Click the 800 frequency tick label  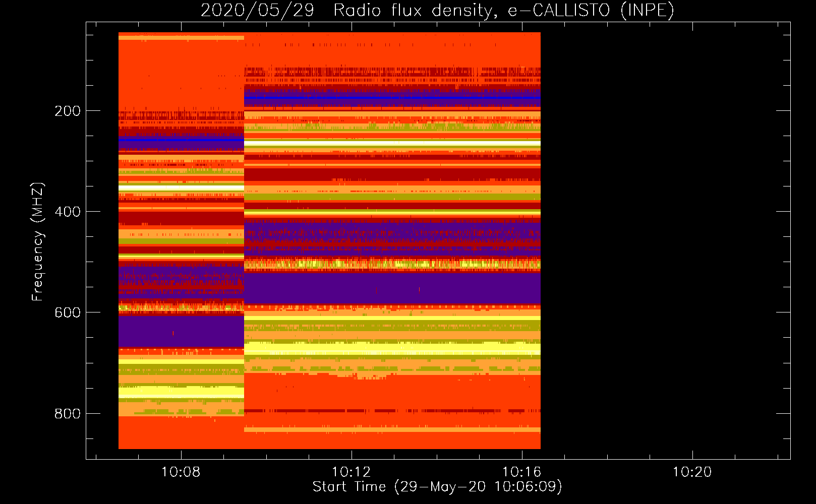tap(68, 414)
